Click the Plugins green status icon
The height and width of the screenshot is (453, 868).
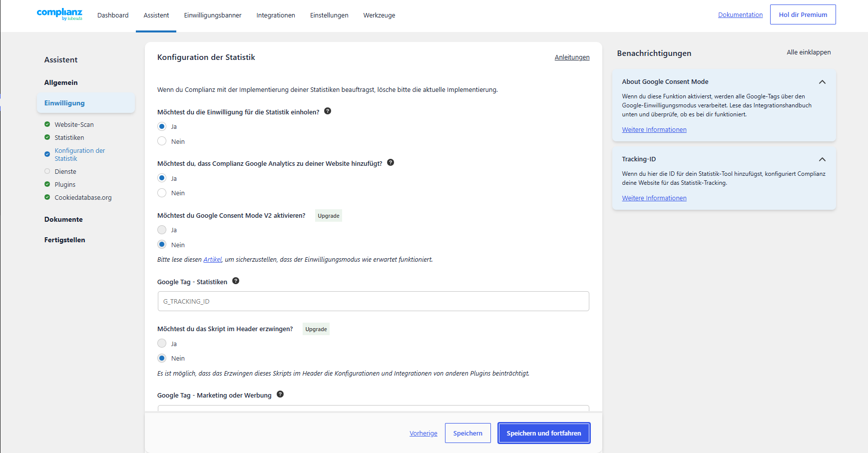click(47, 184)
